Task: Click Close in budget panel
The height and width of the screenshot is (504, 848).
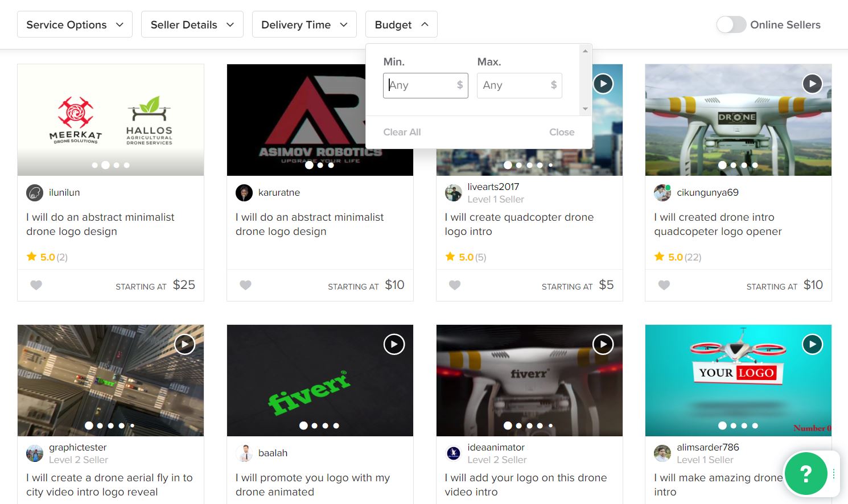Action: point(562,132)
